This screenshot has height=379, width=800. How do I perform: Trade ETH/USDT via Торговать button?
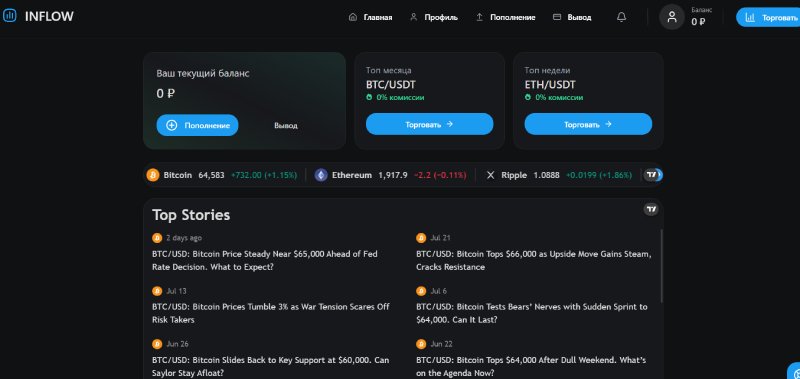coord(588,124)
